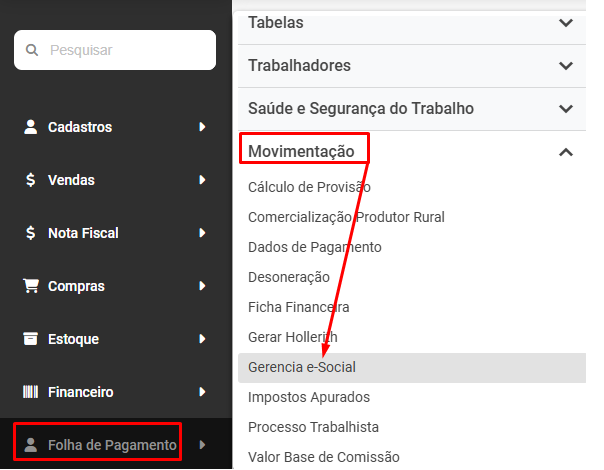Open the Gerencia e-Social menu item
Screen dimensions: 604x470
click(x=302, y=367)
